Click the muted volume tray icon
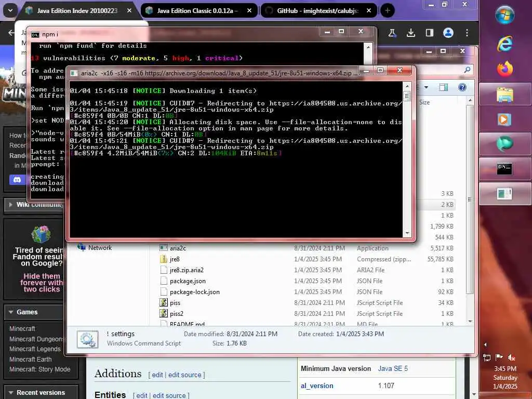Viewport: 532px width, 399px height. coord(511,357)
